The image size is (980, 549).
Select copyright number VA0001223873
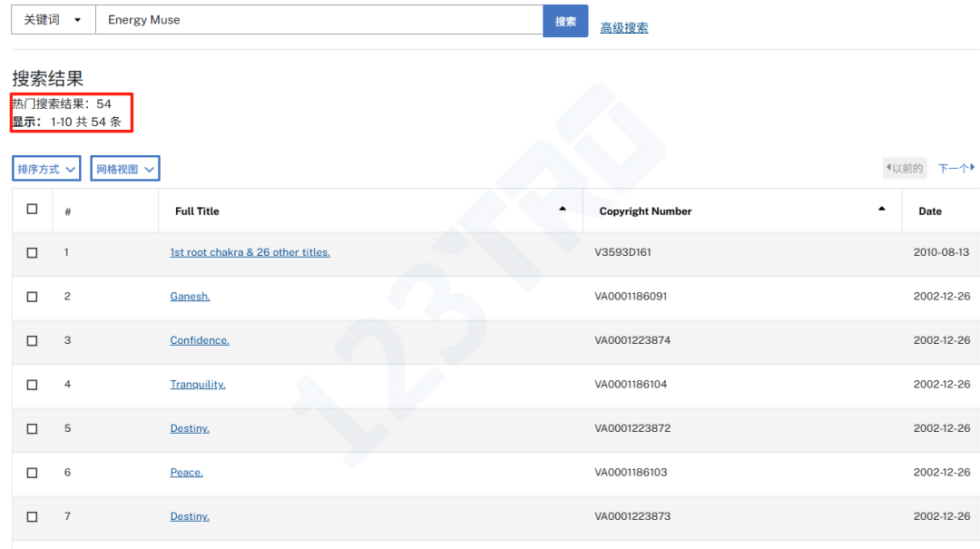point(632,516)
